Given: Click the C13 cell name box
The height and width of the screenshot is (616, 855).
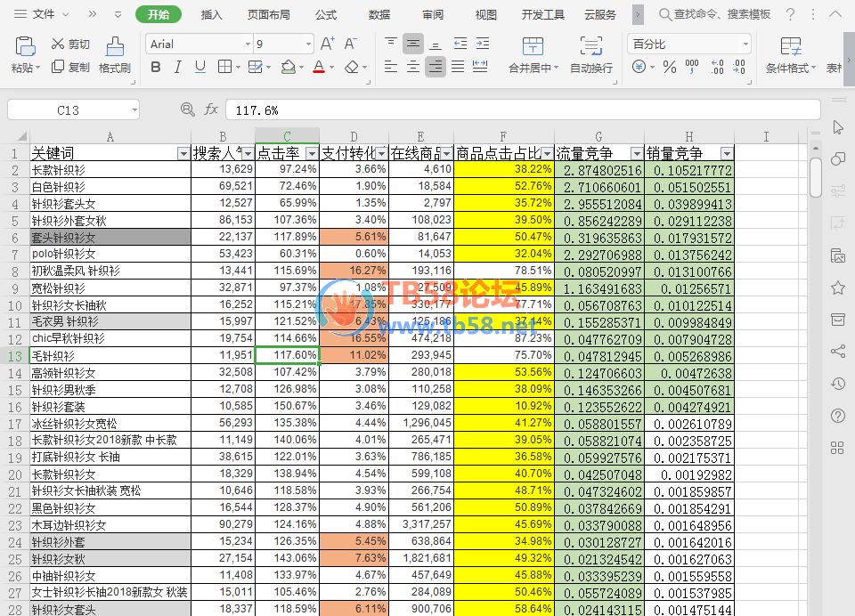Looking at the screenshot, I should pos(68,109).
